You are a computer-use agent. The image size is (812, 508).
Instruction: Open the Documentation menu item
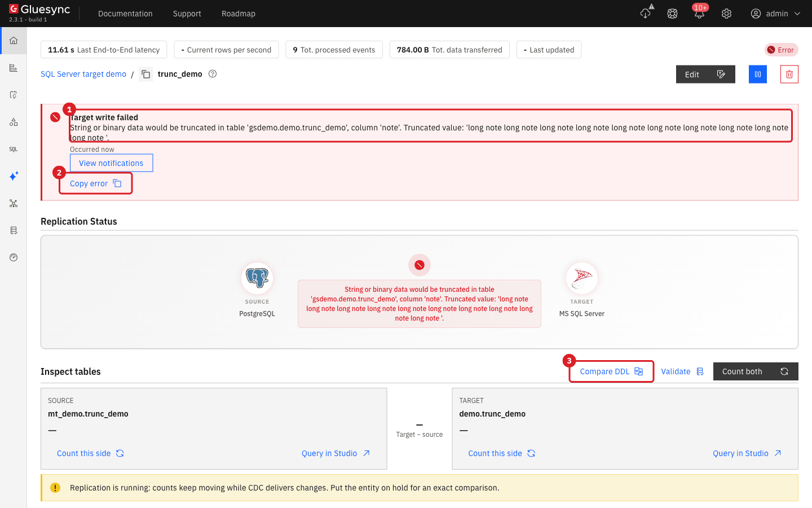point(125,14)
